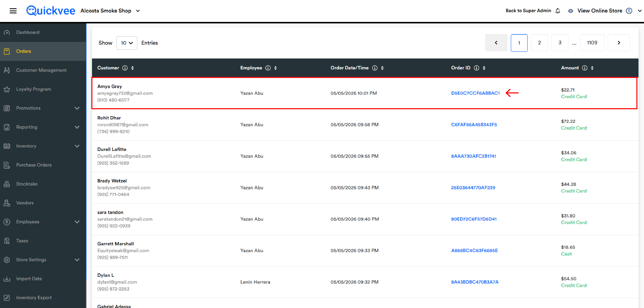This screenshot has width=644, height=308.
Task: Click the Import Data download icon
Action: click(x=7, y=279)
